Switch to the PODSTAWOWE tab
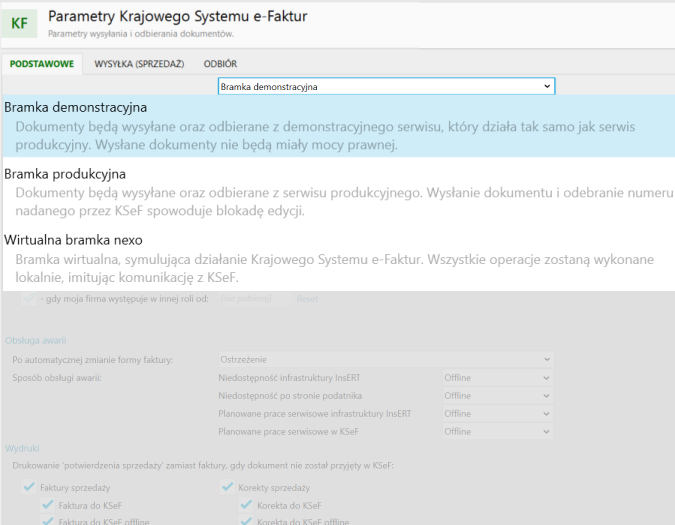The width and height of the screenshot is (675, 525). click(42, 64)
